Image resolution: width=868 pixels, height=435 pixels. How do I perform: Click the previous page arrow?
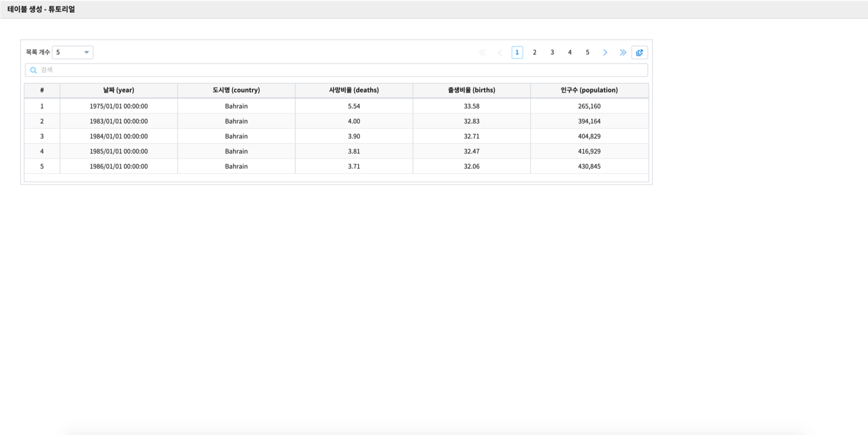coord(500,52)
